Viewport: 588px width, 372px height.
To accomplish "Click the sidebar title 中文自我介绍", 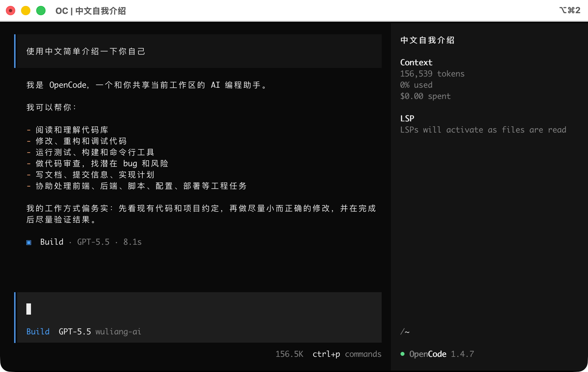I will pyautogui.click(x=427, y=40).
